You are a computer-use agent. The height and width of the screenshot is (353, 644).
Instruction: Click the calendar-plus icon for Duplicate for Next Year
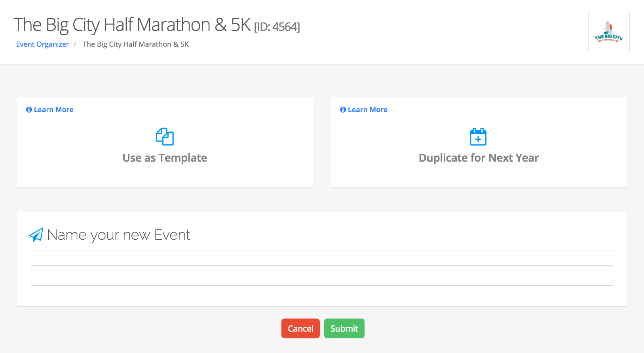tap(478, 137)
